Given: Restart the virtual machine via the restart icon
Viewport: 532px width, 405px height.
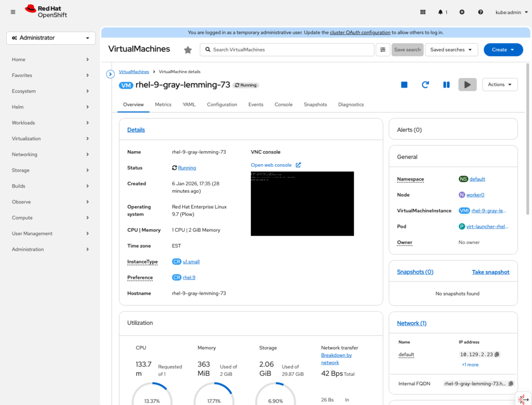Looking at the screenshot, I should [425, 85].
